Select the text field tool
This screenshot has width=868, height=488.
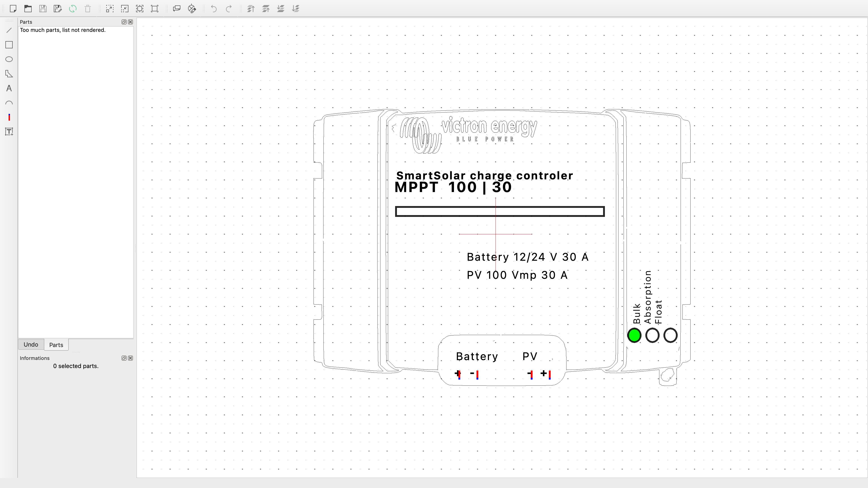pos(9,132)
